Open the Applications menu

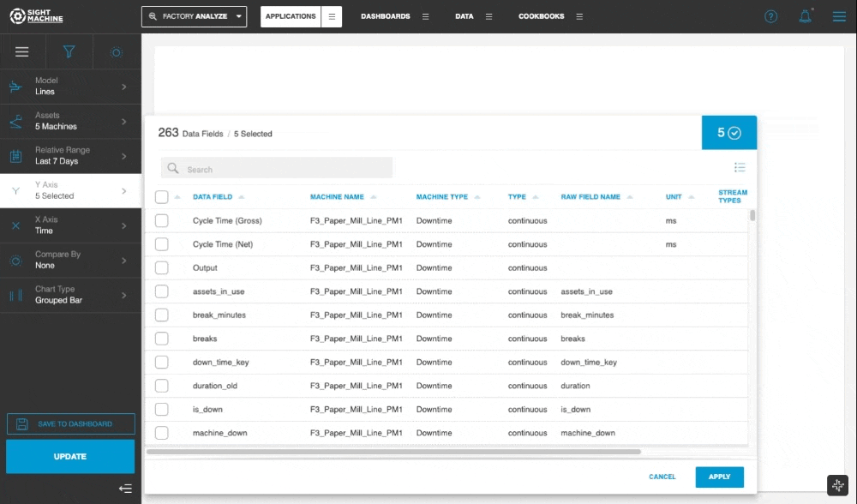291,16
